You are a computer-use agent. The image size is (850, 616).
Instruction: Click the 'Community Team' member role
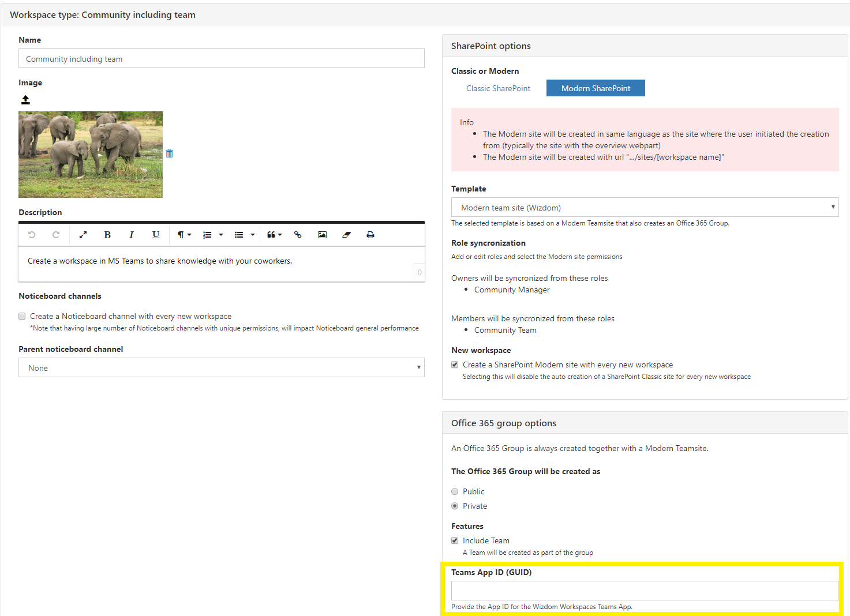coord(505,330)
